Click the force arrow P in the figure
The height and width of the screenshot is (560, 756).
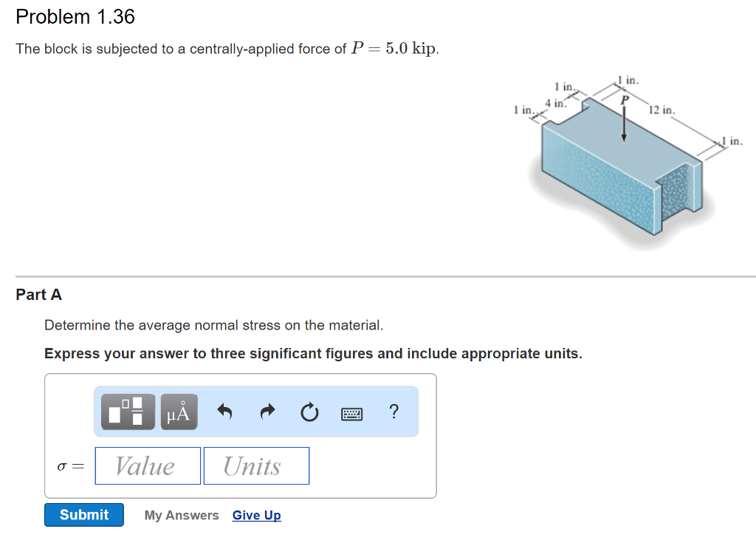[625, 122]
